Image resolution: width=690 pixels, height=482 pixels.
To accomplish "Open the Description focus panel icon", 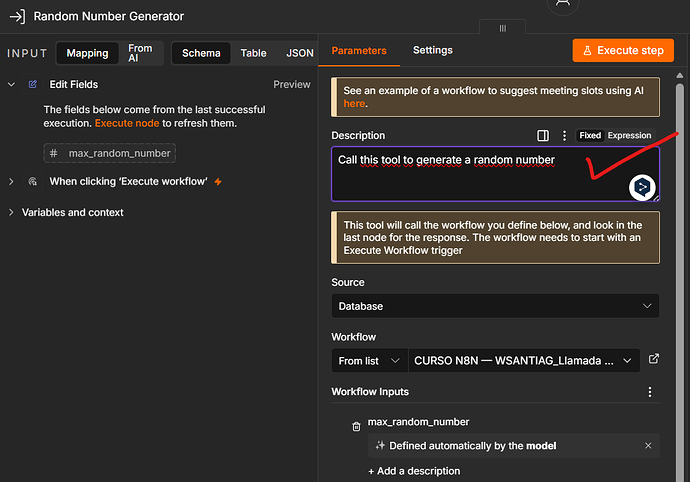I will coord(543,136).
